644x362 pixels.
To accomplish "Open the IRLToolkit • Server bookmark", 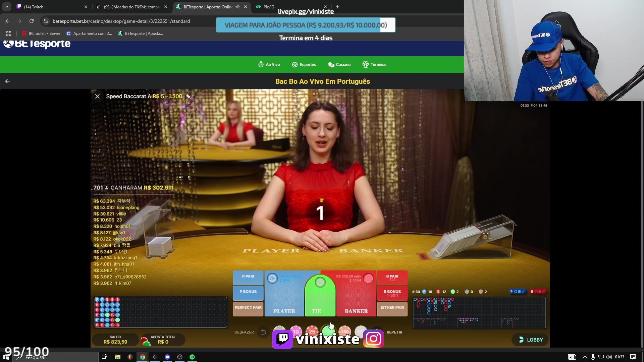I will click(41, 34).
